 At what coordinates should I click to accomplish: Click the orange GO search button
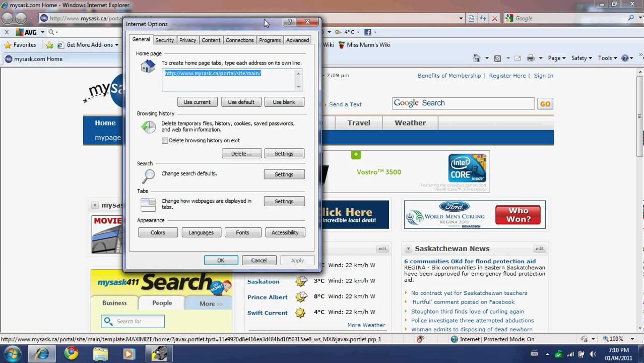tap(545, 104)
